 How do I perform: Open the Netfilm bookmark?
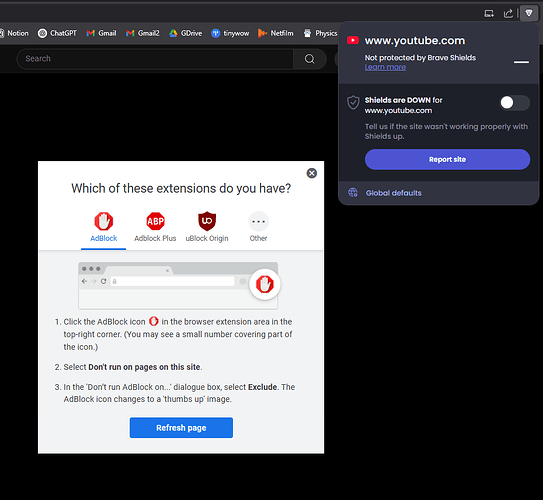pos(276,33)
